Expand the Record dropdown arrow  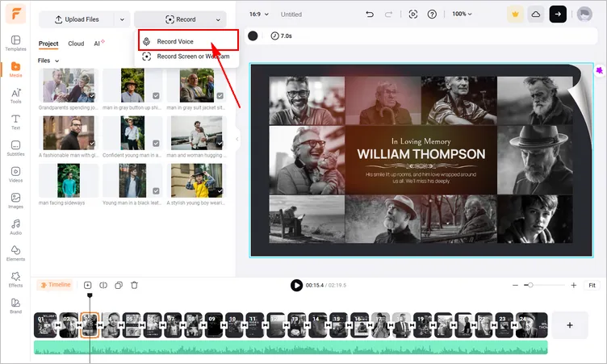coord(218,19)
